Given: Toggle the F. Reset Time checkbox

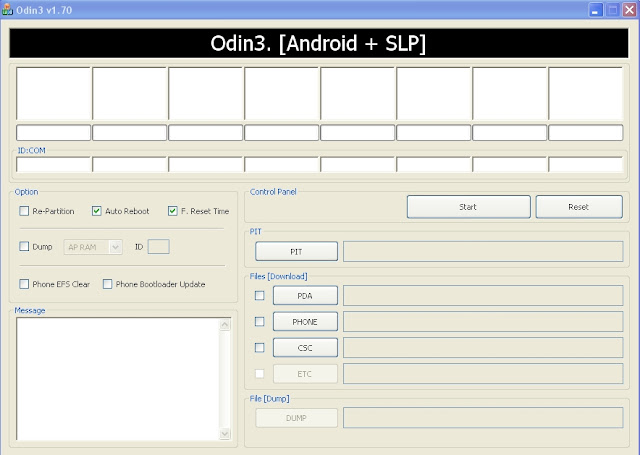Looking at the screenshot, I should tap(173, 211).
